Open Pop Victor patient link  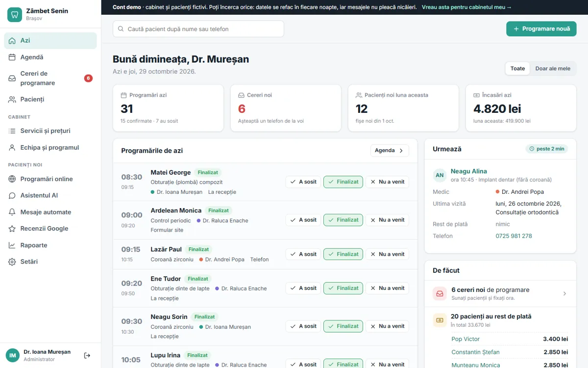point(465,339)
